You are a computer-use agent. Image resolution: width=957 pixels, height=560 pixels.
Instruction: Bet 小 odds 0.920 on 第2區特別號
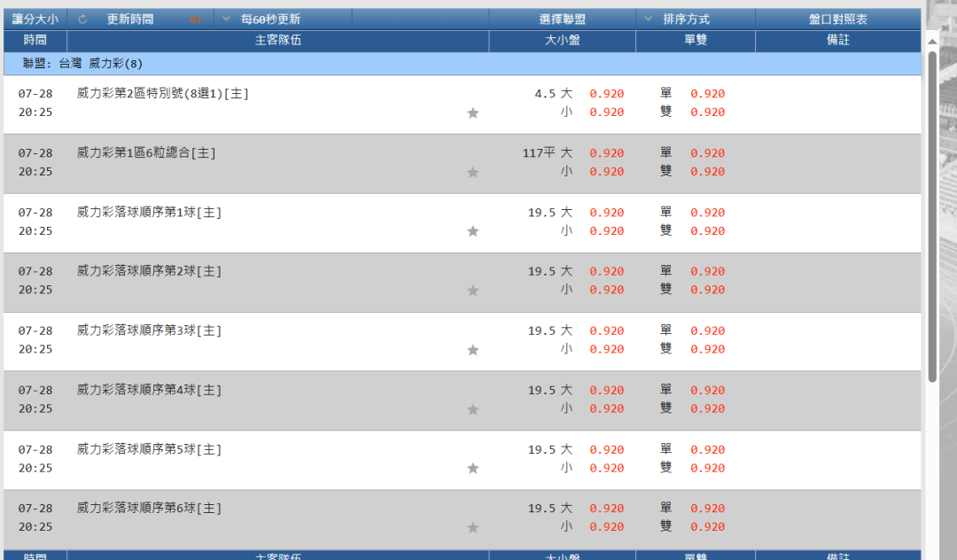[x=607, y=113]
